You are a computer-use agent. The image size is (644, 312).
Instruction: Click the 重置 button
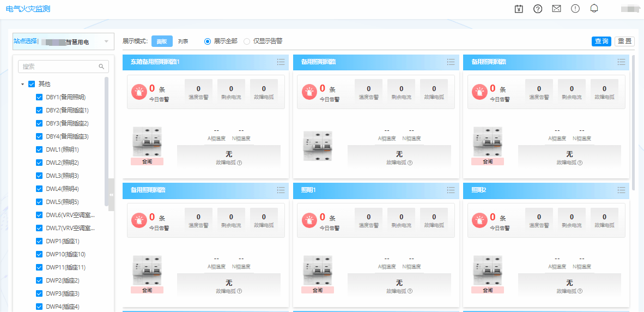pos(624,41)
